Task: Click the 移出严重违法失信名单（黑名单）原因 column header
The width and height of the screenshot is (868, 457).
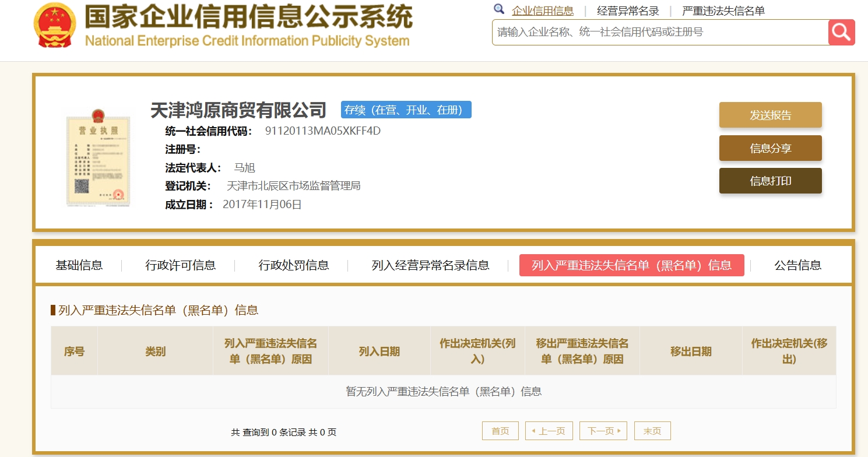Action: click(582, 351)
